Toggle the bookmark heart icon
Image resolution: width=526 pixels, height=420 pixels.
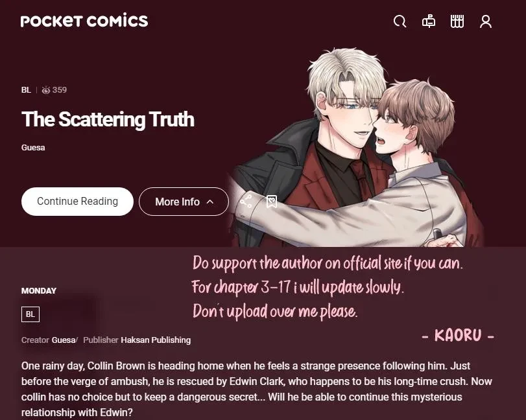(x=271, y=202)
